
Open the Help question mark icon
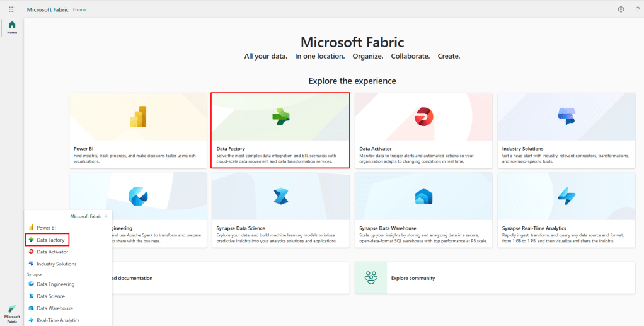637,9
